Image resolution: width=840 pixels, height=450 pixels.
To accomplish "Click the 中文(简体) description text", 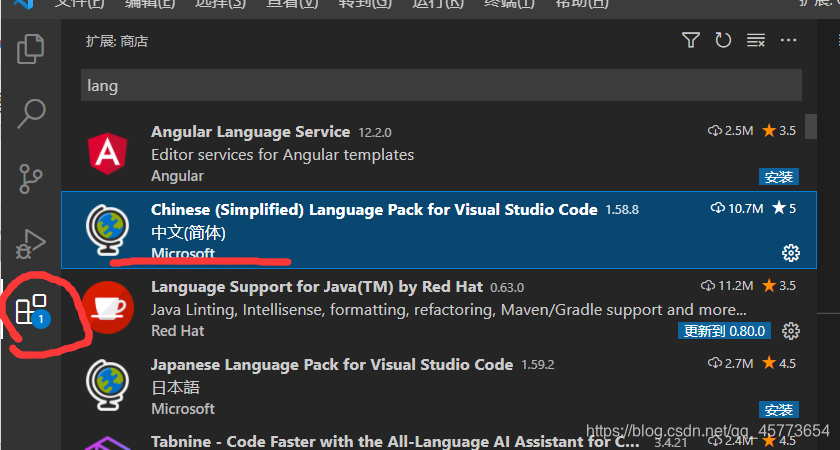I will pyautogui.click(x=188, y=233).
